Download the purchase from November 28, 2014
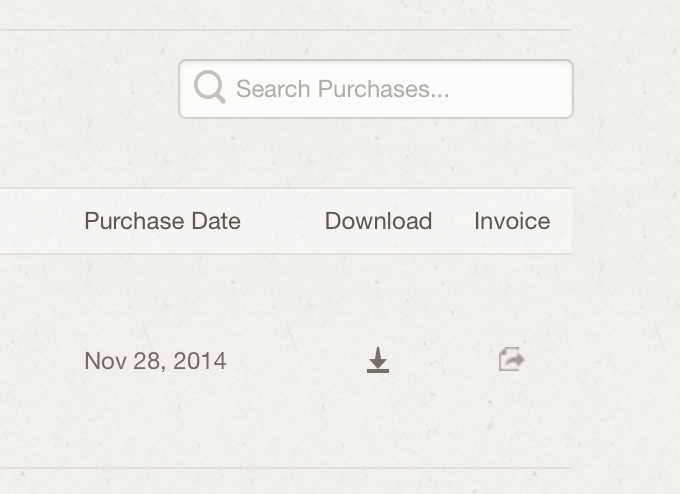 [378, 360]
